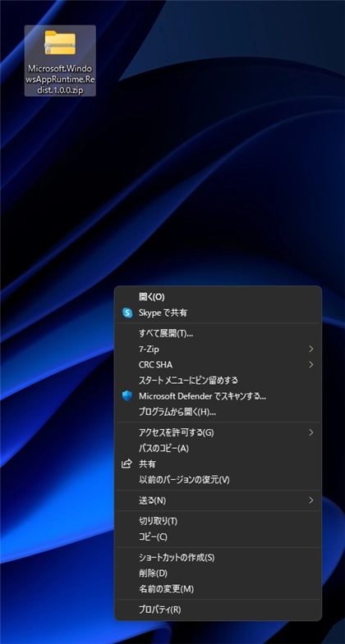Image resolution: width=345 pixels, height=644 pixels.
Task: Select スタート メニューにピン留めする
Action: (x=218, y=381)
